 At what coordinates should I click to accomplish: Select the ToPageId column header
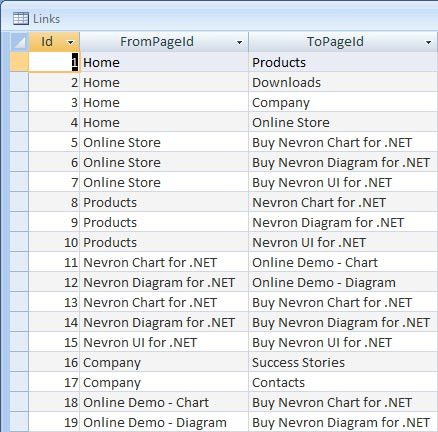[343, 42]
